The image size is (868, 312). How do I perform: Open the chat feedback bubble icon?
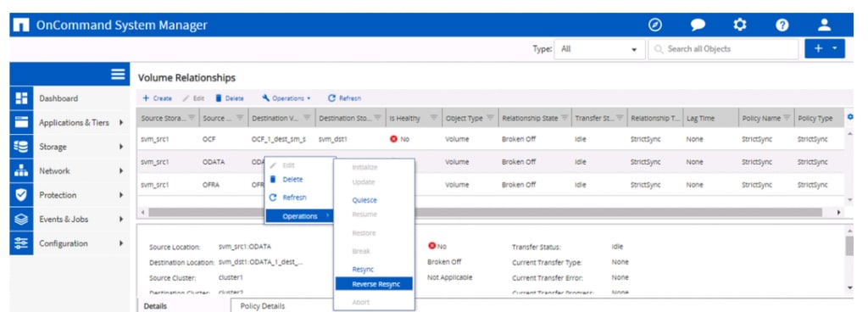pyautogui.click(x=698, y=25)
